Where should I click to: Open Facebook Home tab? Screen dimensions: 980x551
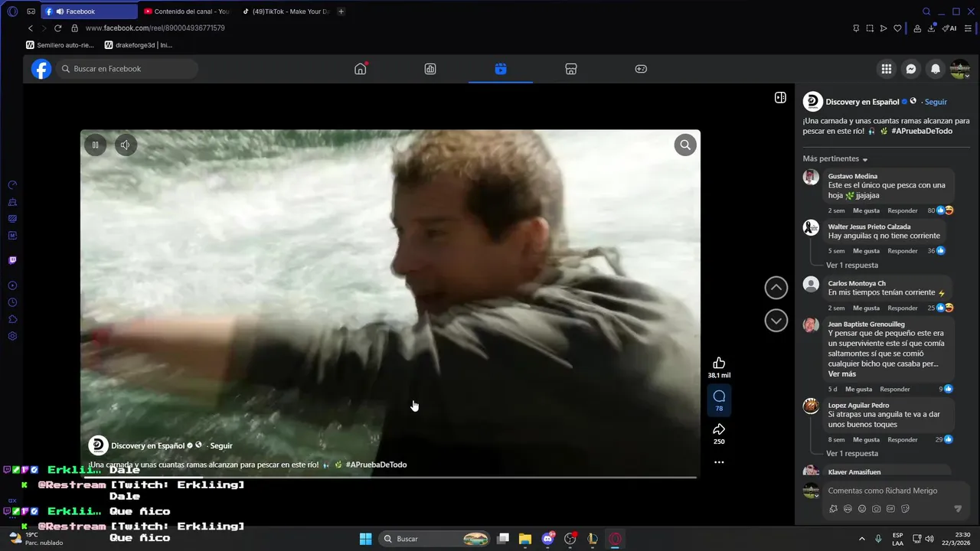360,69
